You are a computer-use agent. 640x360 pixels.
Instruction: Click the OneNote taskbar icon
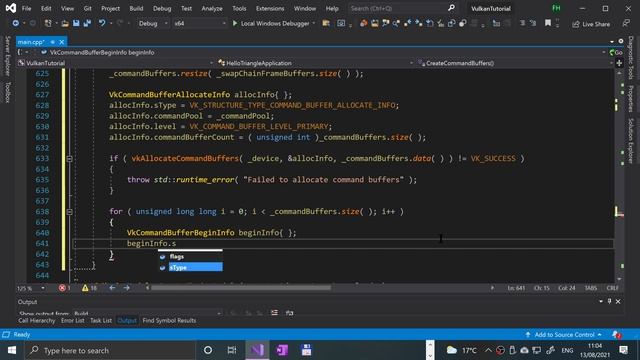[282, 350]
